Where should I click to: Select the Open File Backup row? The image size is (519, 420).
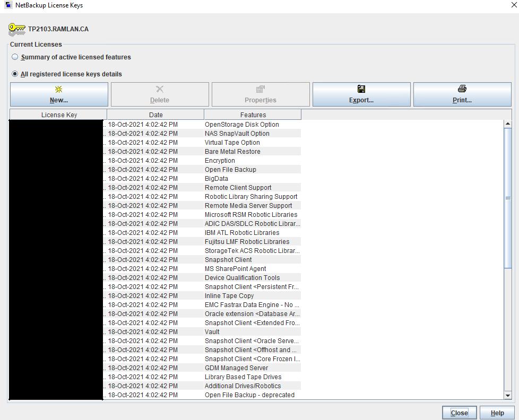155,169
